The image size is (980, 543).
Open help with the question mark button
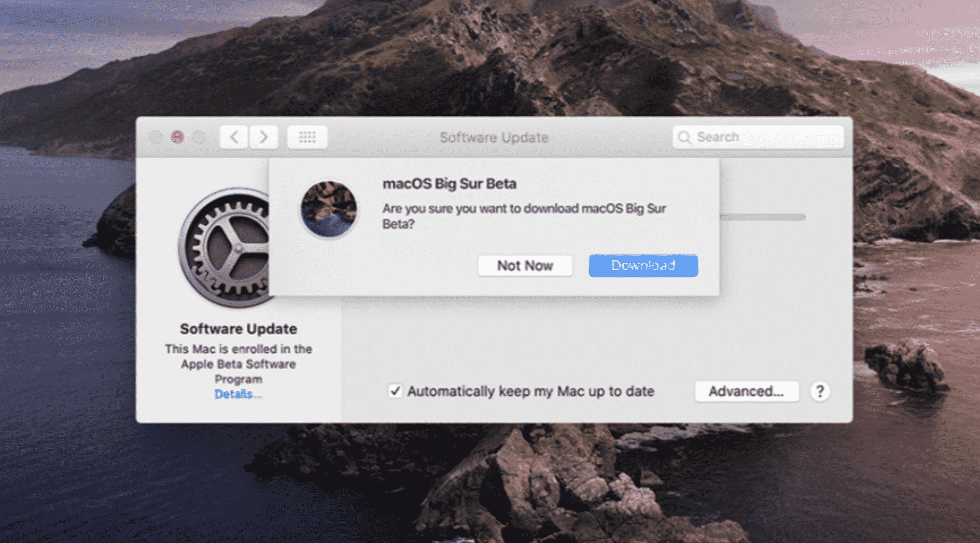tap(819, 391)
